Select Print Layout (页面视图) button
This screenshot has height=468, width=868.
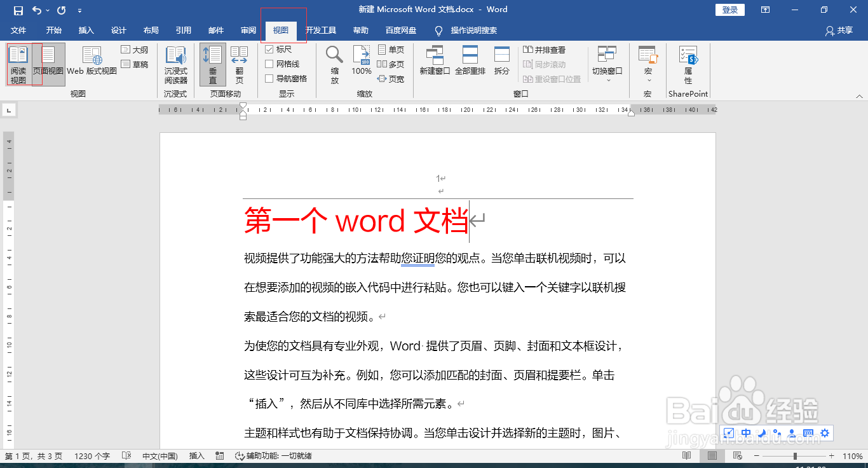pyautogui.click(x=48, y=64)
